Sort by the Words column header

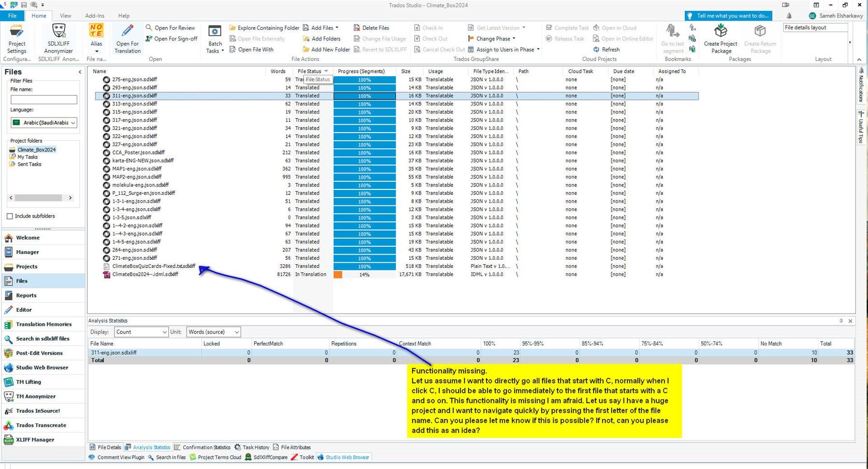pos(279,71)
